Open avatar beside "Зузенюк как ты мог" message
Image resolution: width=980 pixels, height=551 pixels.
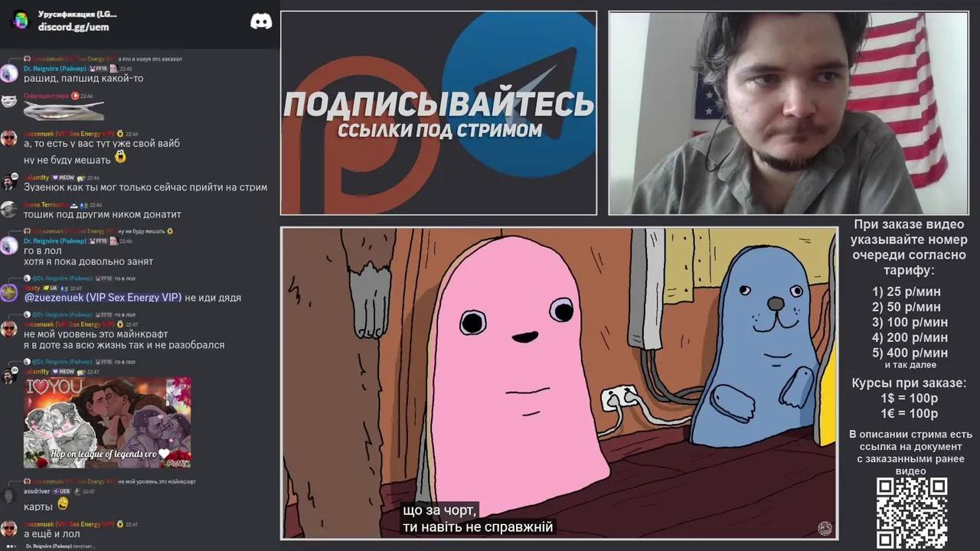pos(9,182)
